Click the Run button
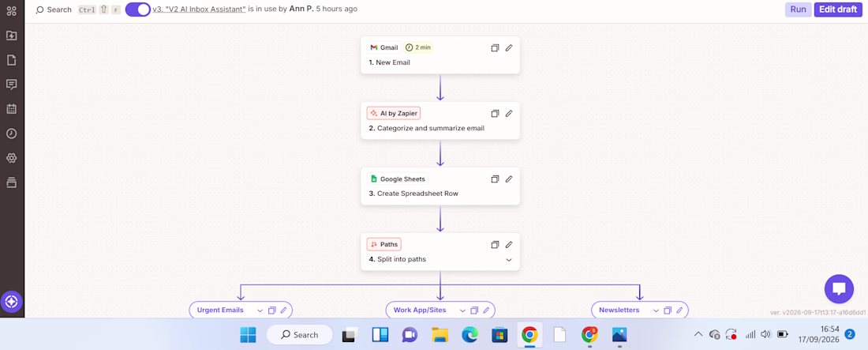 click(x=798, y=9)
